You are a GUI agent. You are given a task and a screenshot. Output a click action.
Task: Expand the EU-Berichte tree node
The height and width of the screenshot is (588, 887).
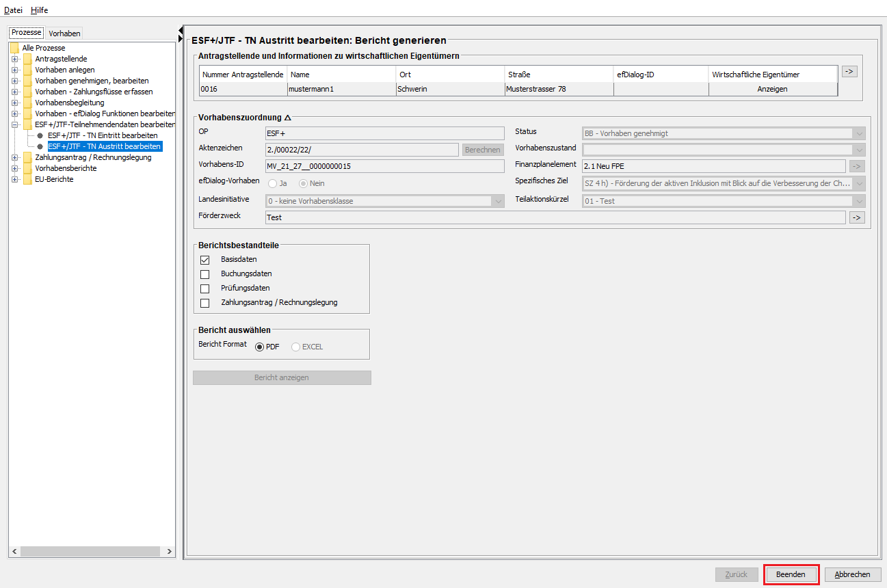coord(14,179)
